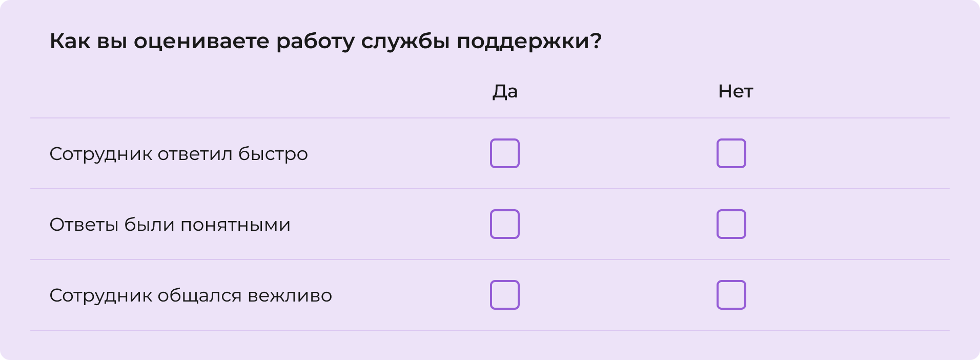980x360 pixels.
Task: Click the divider below the last row
Action: click(x=490, y=330)
